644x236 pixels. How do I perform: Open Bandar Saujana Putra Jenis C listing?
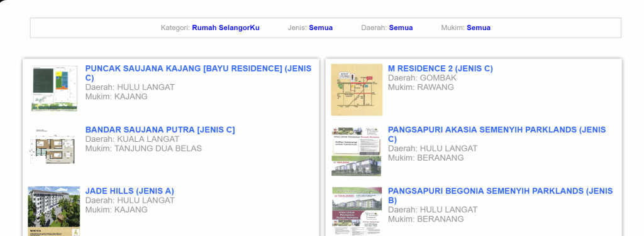tap(160, 130)
